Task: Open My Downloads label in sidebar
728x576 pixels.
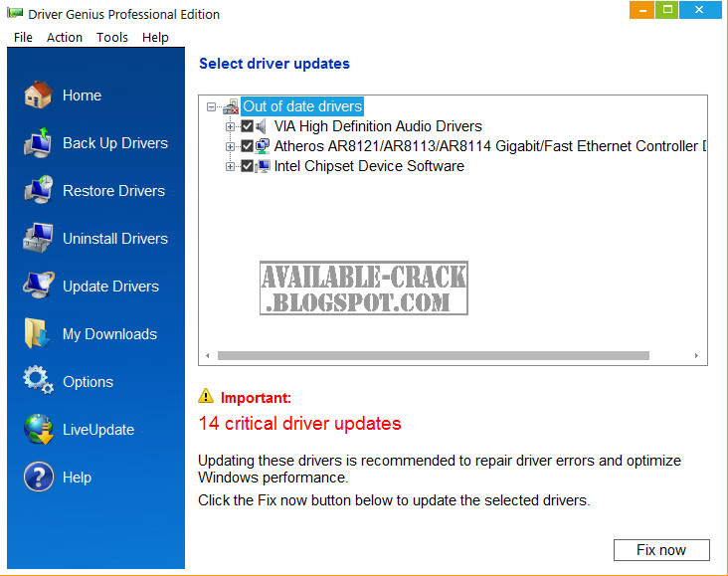Action: 109,334
